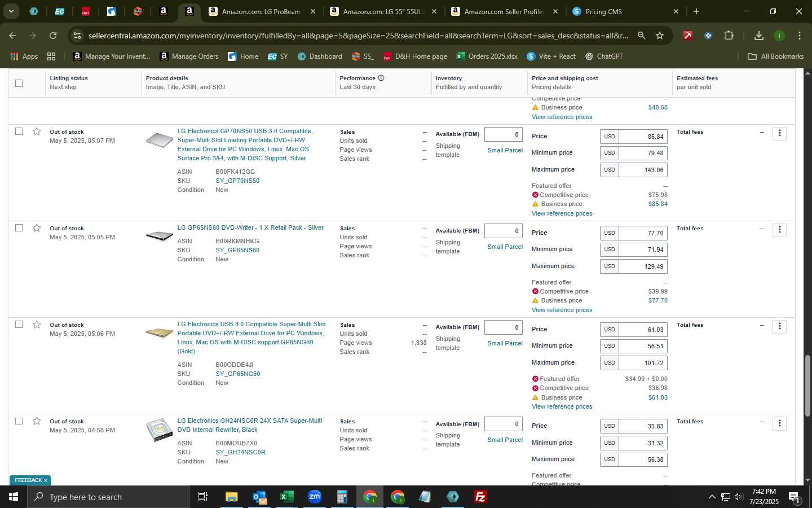Edit the Minimum price field showing 71.94
This screenshot has width=812, height=508.
pos(643,249)
